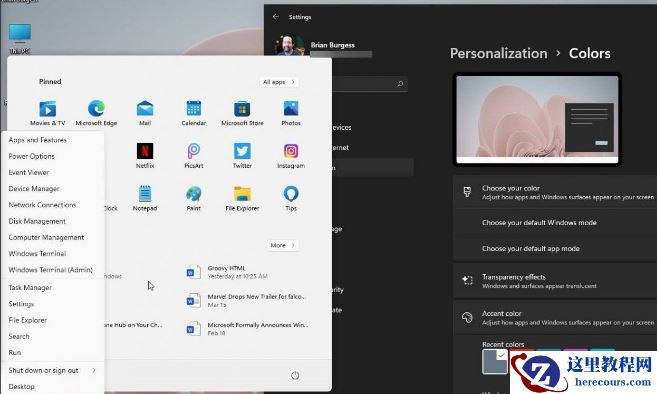Expand the All apps list
Image resolution: width=657 pixels, height=394 pixels.
coord(279,82)
